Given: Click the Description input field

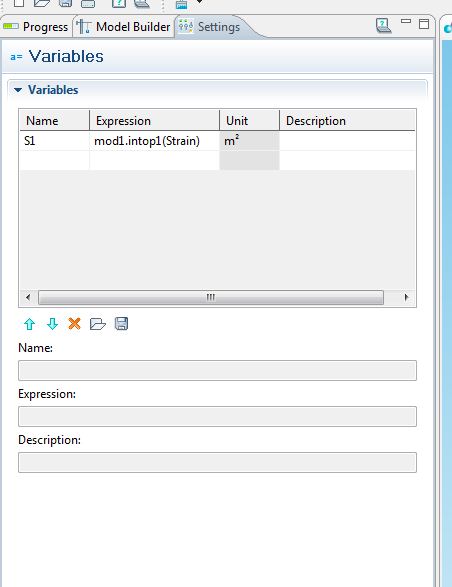Looking at the screenshot, I should 217,463.
